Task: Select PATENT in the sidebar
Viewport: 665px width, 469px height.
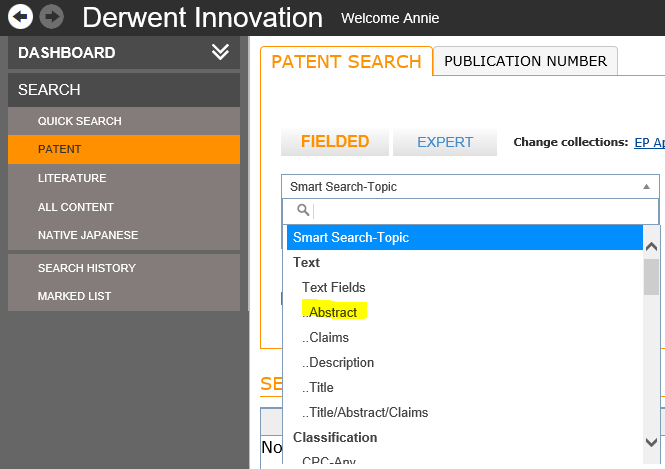Action: click(124, 149)
